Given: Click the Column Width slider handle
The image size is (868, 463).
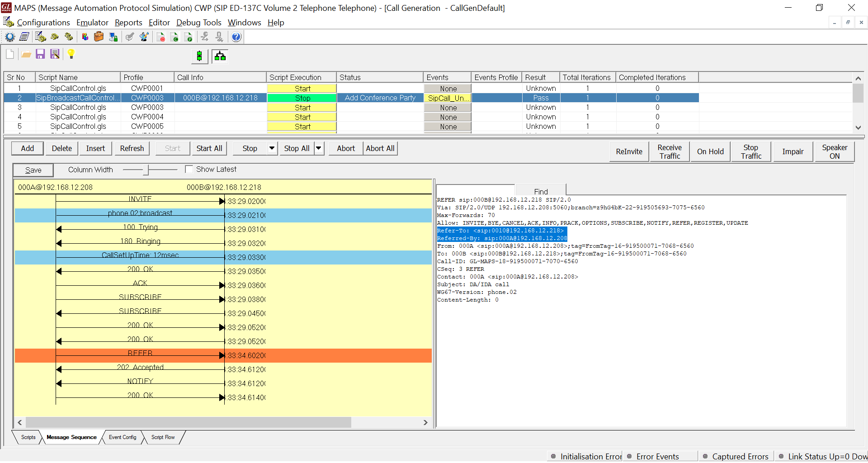Looking at the screenshot, I should 146,170.
